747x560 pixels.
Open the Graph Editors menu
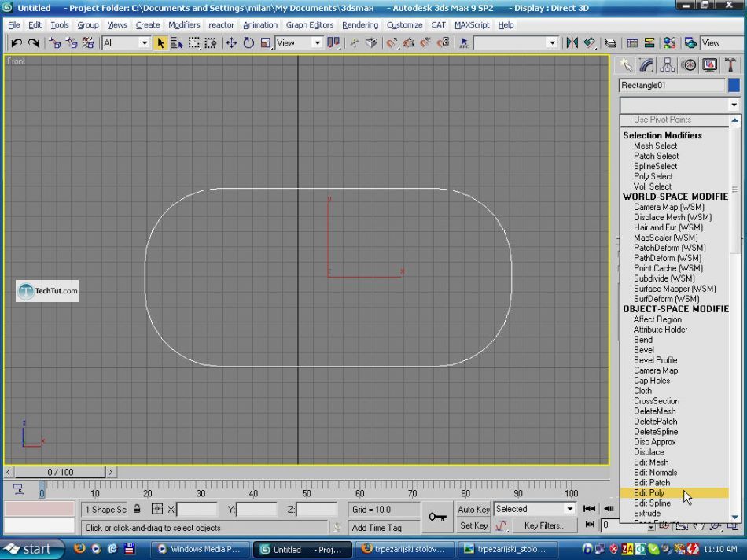(x=310, y=25)
